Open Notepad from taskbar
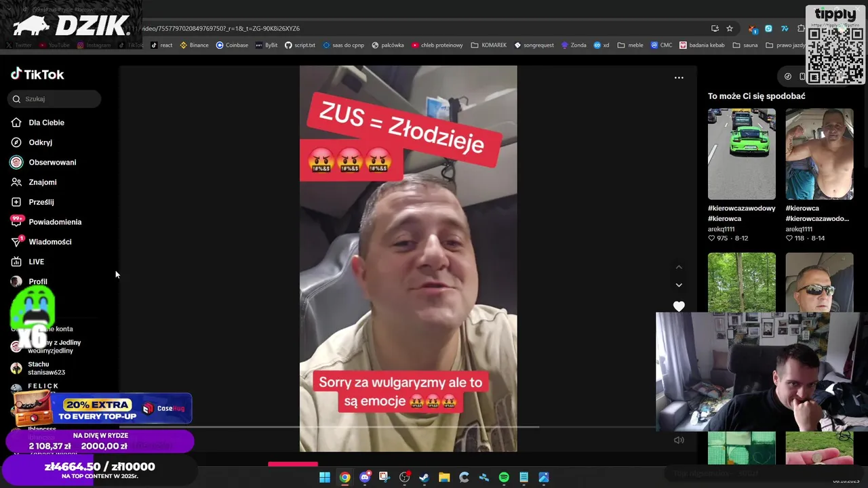This screenshot has width=868, height=488. (x=524, y=477)
